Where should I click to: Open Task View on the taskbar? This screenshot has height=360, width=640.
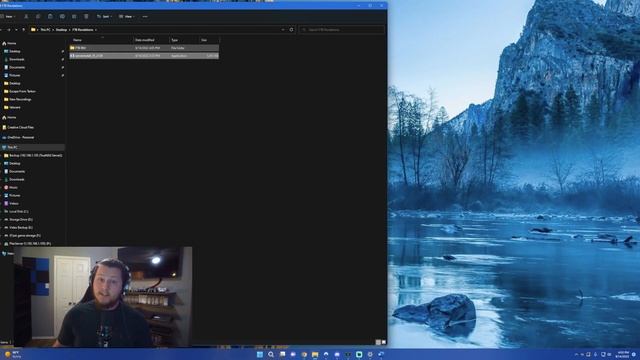tap(282, 354)
